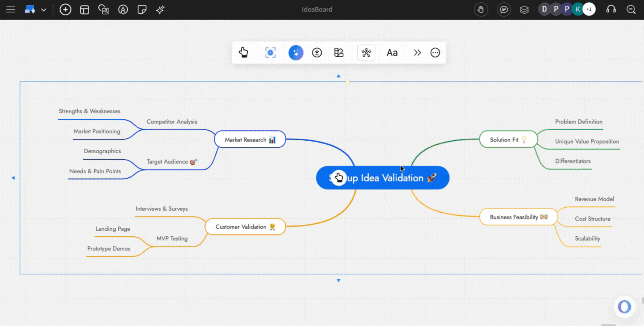Click the bottom expand arrow of frame

point(339,280)
